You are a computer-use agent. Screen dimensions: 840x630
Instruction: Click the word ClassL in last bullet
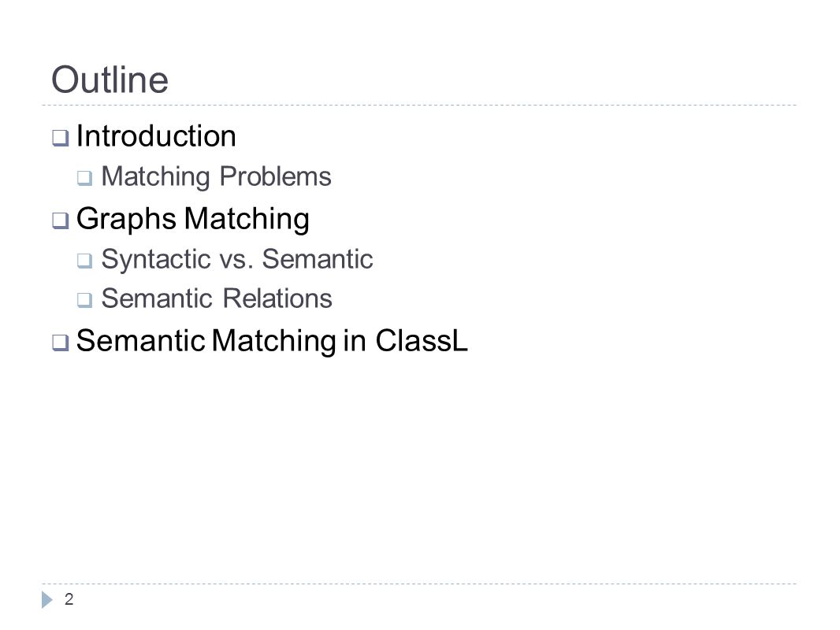422,340
